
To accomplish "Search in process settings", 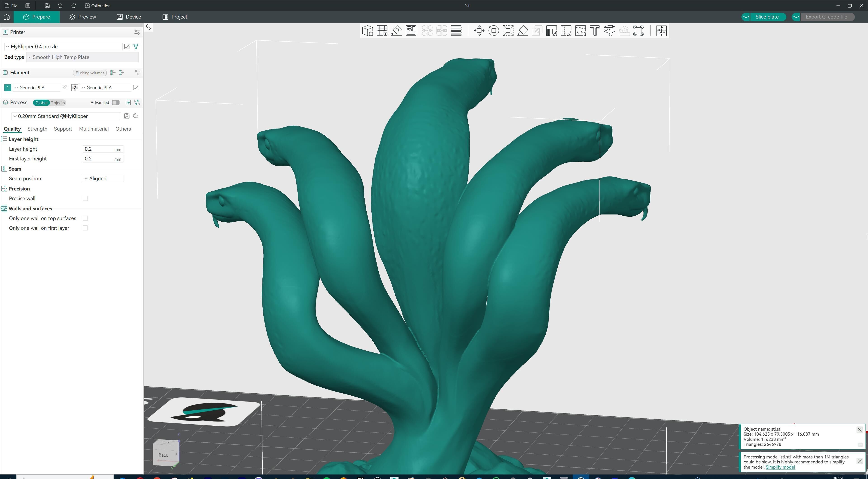I will point(136,116).
